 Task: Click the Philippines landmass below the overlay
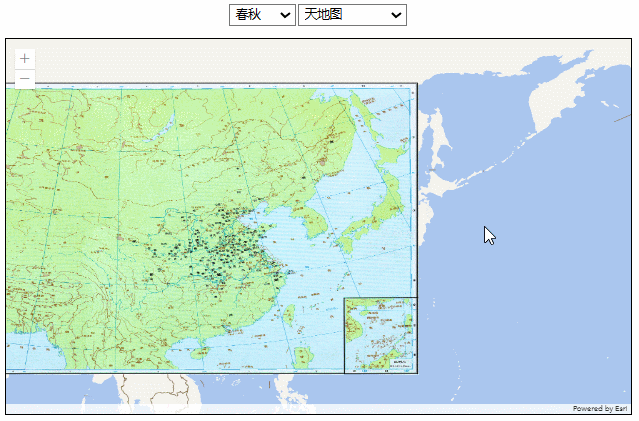click(285, 390)
